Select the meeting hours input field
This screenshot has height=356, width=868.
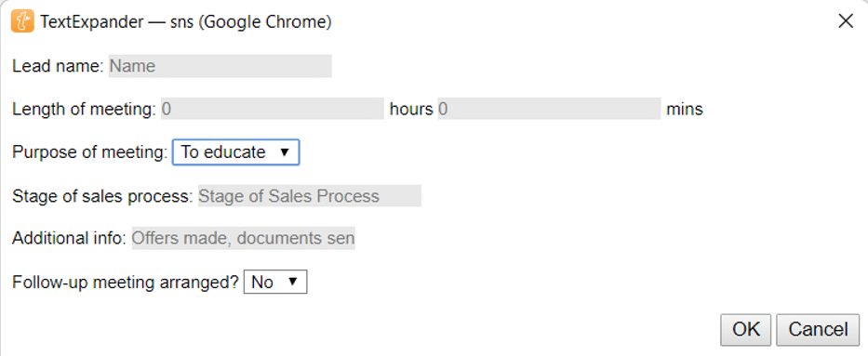click(273, 109)
